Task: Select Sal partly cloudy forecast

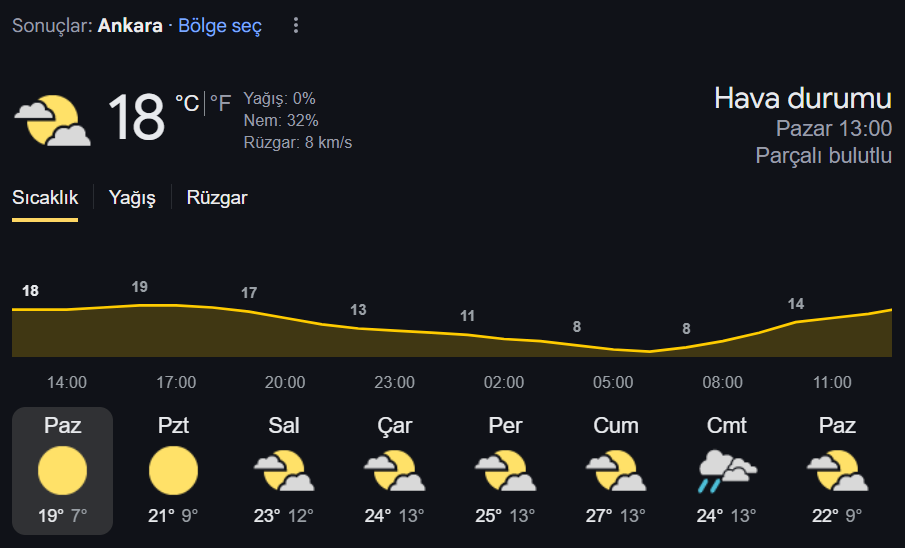Action: pyautogui.click(x=284, y=470)
